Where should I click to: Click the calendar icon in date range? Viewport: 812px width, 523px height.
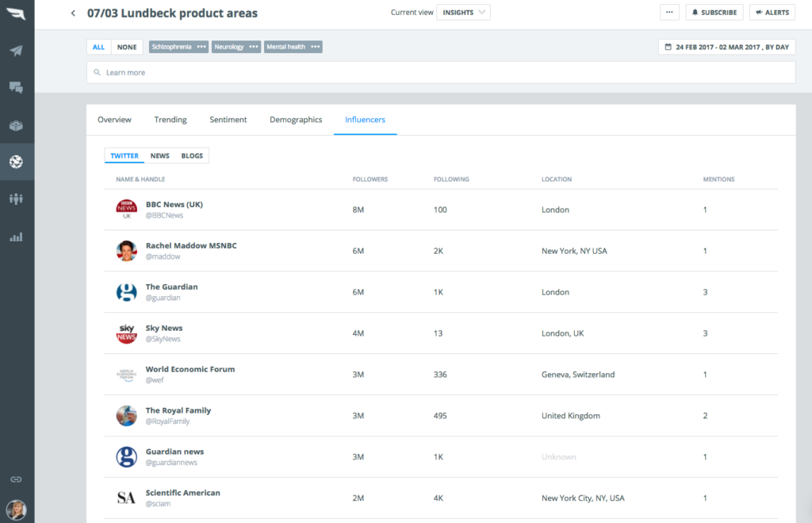(x=668, y=47)
